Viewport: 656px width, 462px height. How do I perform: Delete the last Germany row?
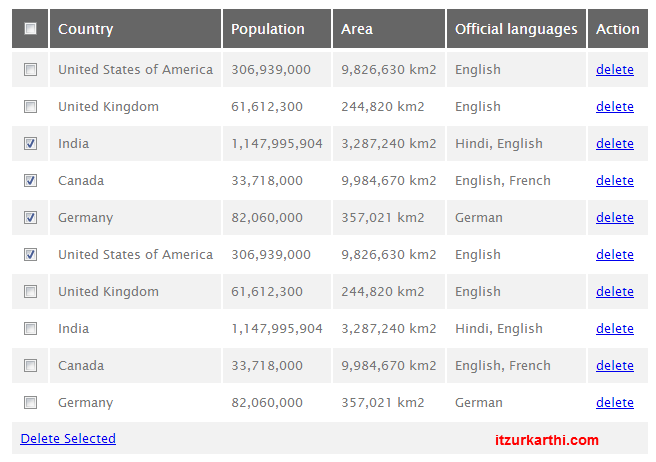(615, 403)
